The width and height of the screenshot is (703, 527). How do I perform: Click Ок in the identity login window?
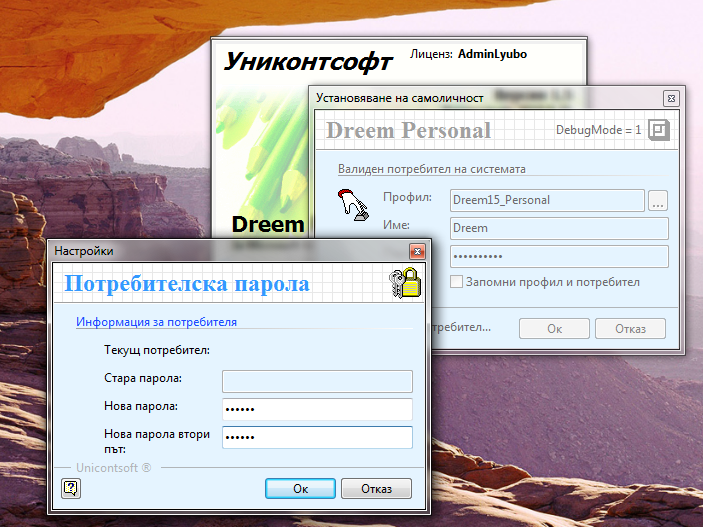pyautogui.click(x=554, y=329)
